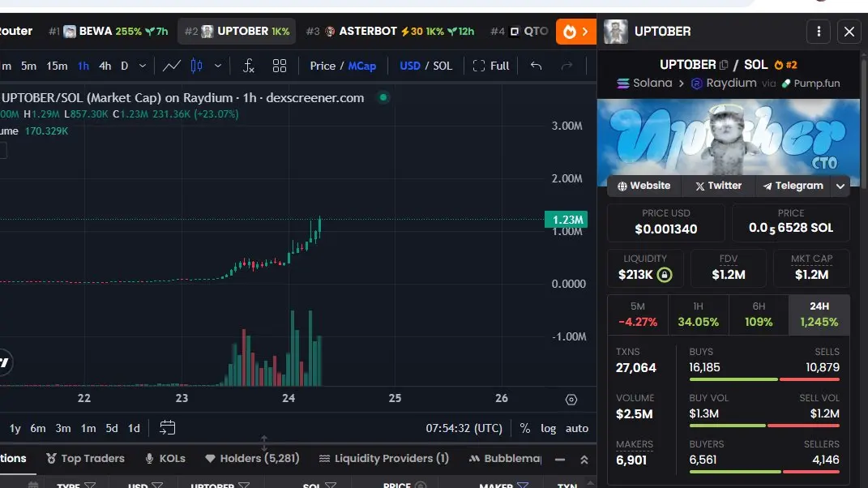Click the UPTOBER token avatar in panel header

[616, 32]
